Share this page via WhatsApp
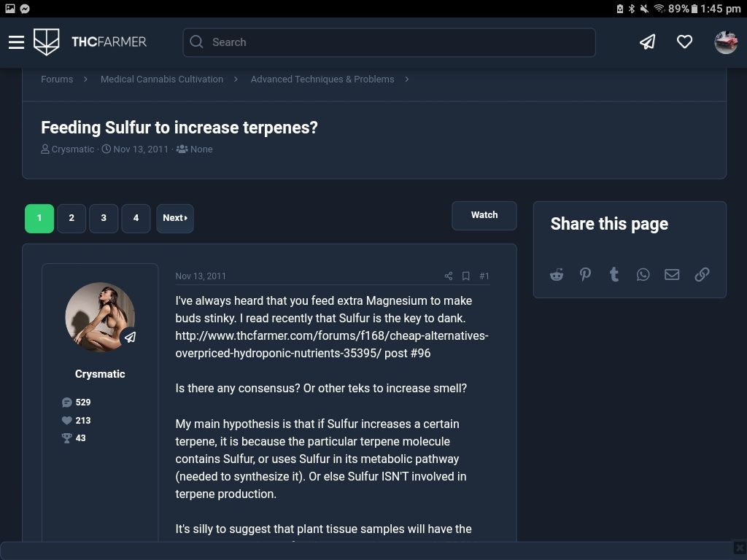 click(643, 275)
